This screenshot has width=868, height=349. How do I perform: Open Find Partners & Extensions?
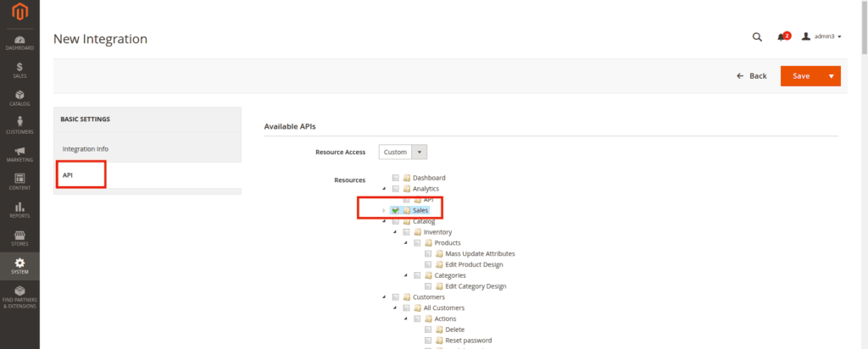click(x=19, y=297)
